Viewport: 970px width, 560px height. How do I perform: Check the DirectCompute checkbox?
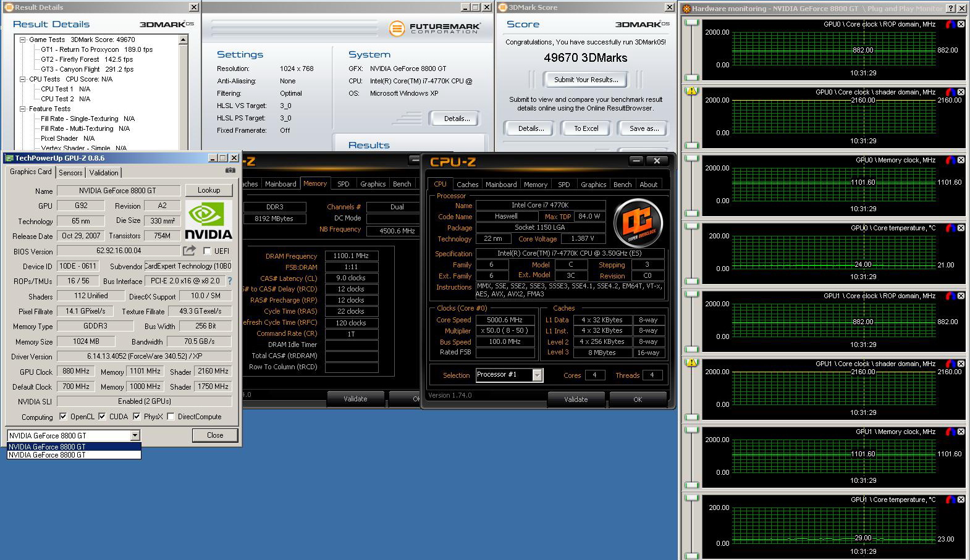[171, 417]
